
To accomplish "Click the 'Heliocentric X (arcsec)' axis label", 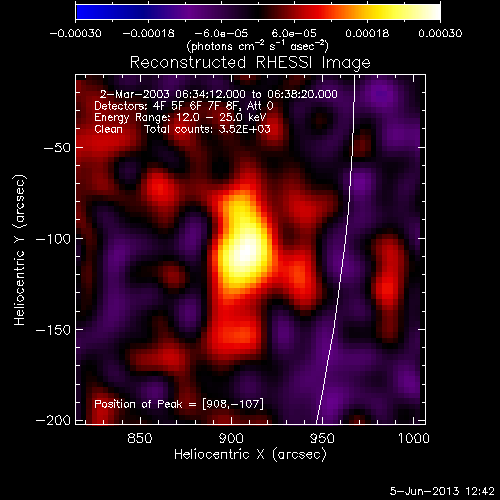I will click(250, 455).
